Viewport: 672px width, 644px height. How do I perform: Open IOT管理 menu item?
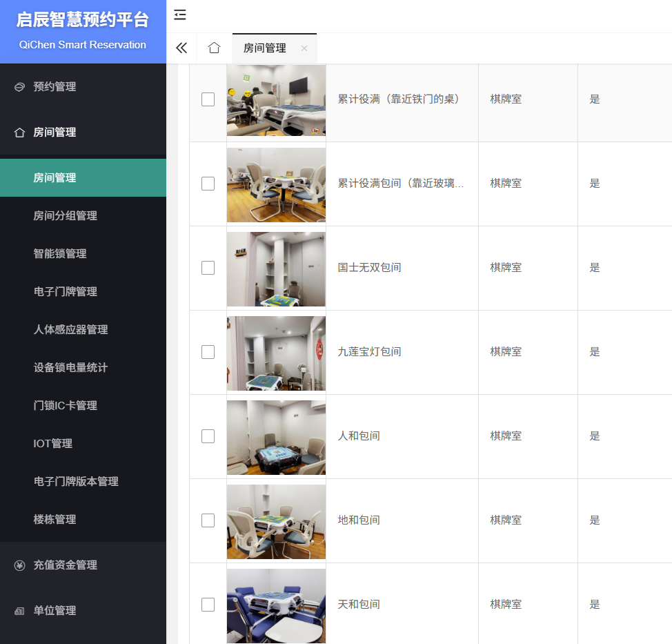point(83,443)
